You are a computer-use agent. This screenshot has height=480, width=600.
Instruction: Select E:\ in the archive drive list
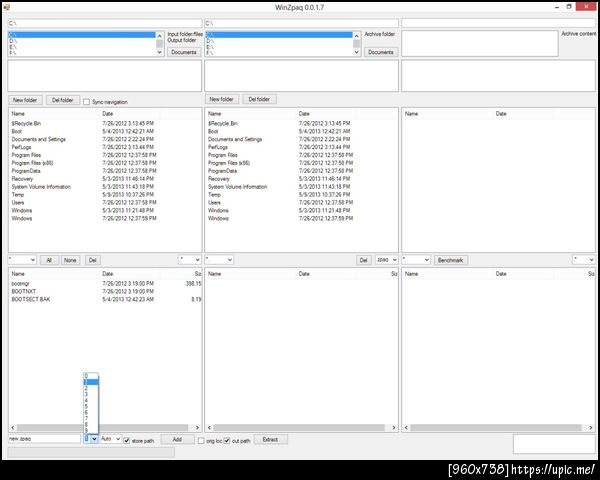coord(279,47)
